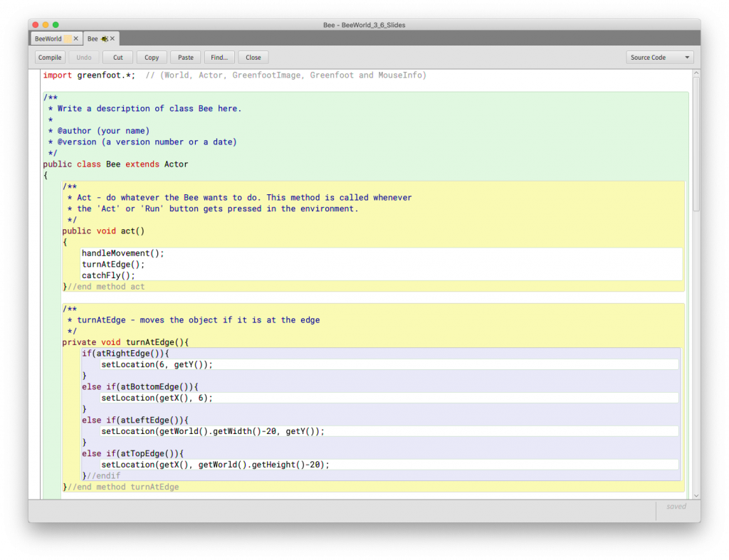Click the scrollbar up arrow
729x560 pixels.
tap(696, 73)
